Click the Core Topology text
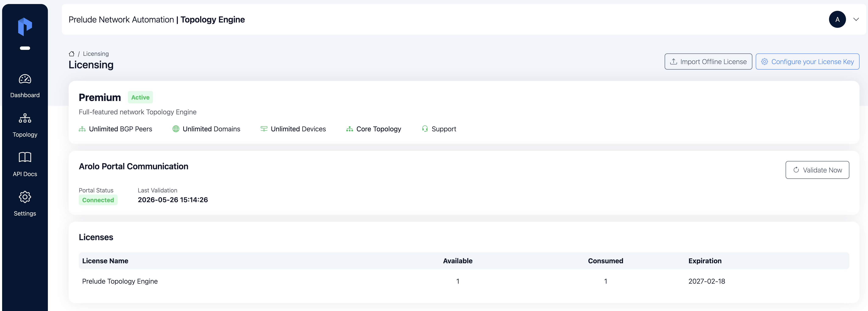The image size is (868, 311). pos(379,129)
